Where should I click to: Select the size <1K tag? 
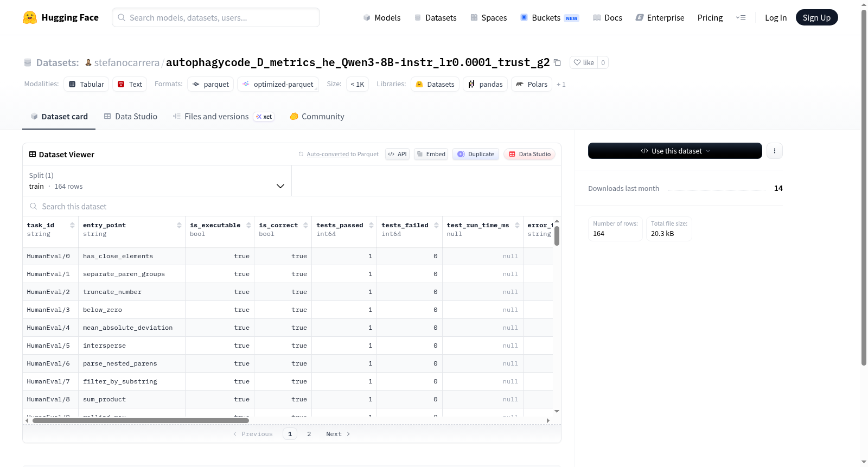[358, 84]
